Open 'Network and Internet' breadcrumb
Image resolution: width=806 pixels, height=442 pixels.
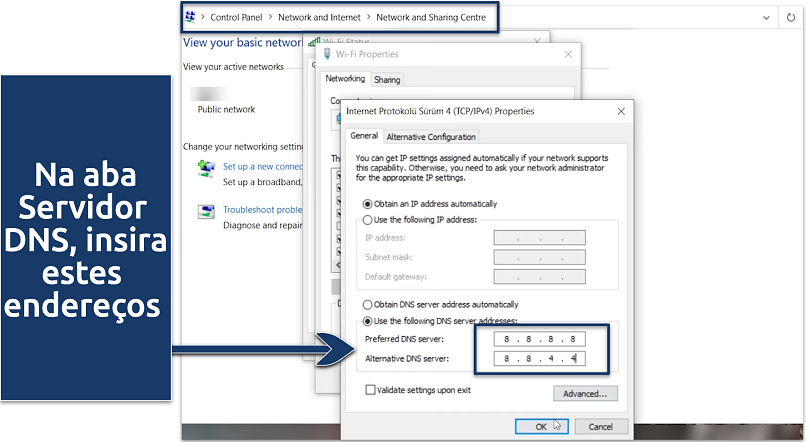point(319,17)
